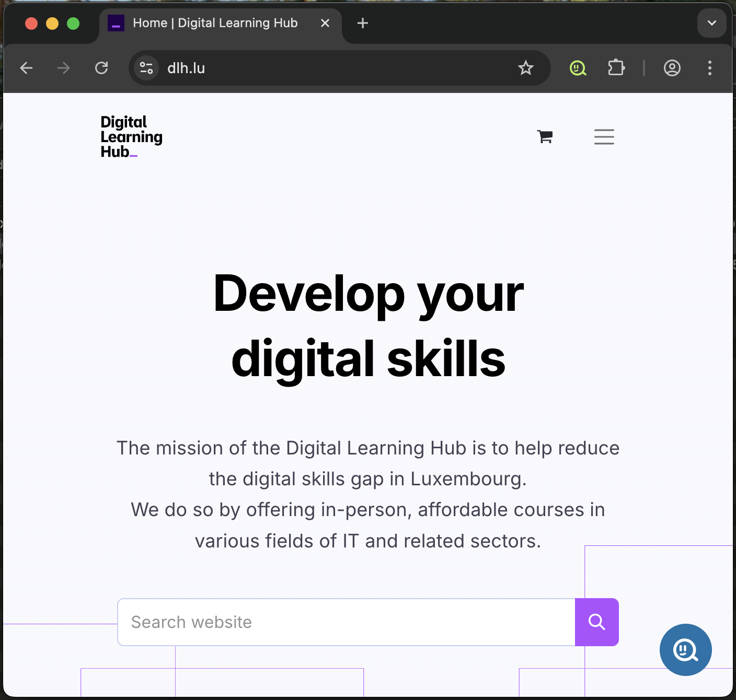Open the browser Extensions puzzle menu
Screen dimensions: 736x700
pyautogui.click(x=616, y=68)
